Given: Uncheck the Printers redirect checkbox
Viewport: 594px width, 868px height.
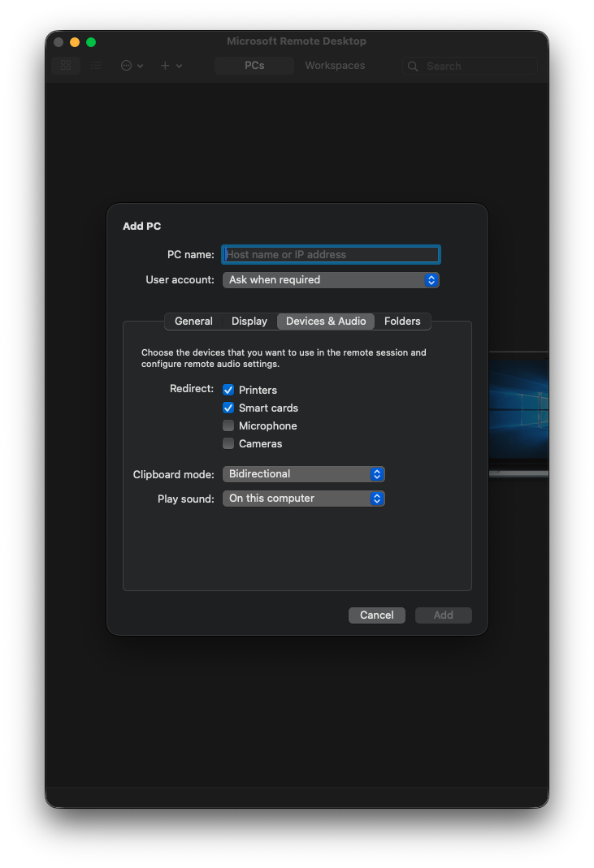Looking at the screenshot, I should 228,390.
